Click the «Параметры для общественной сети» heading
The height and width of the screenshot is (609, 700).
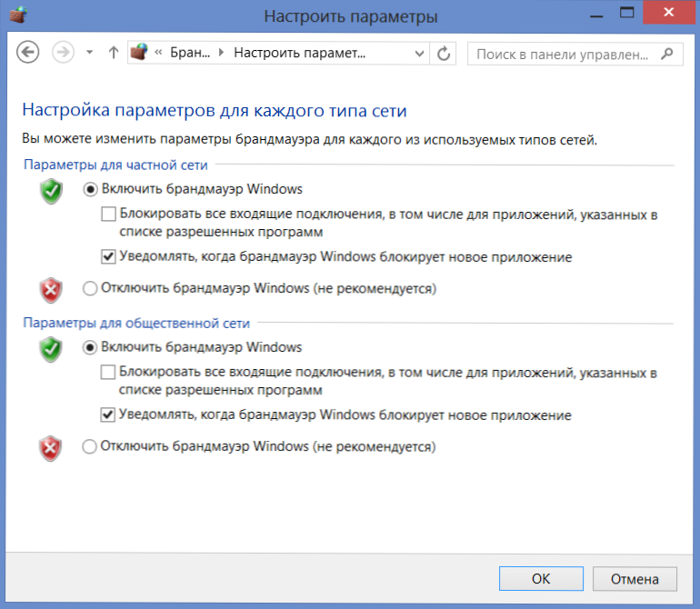(x=136, y=324)
